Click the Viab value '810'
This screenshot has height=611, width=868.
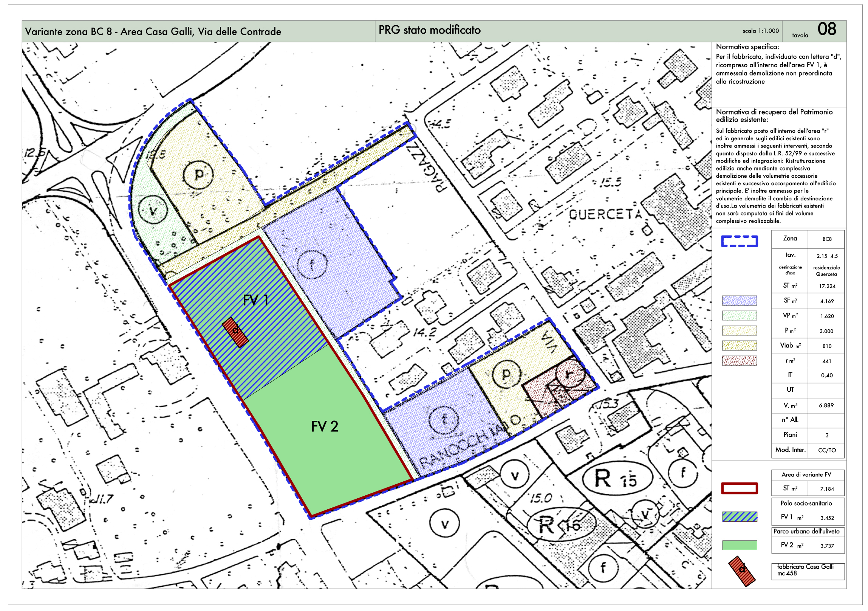tap(827, 346)
